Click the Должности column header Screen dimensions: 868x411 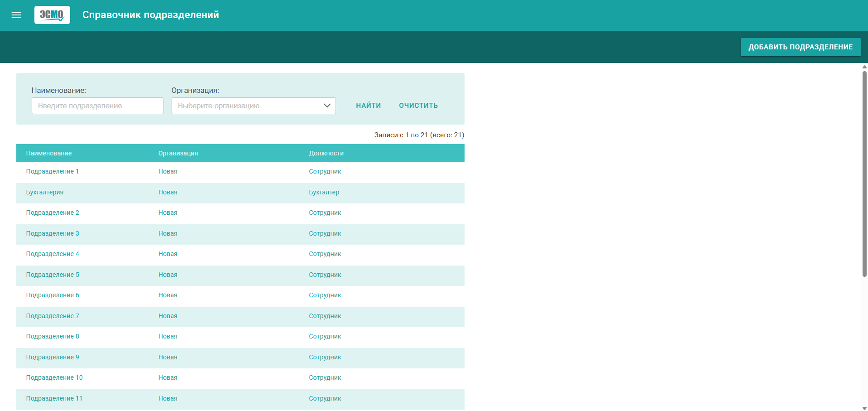[326, 153]
